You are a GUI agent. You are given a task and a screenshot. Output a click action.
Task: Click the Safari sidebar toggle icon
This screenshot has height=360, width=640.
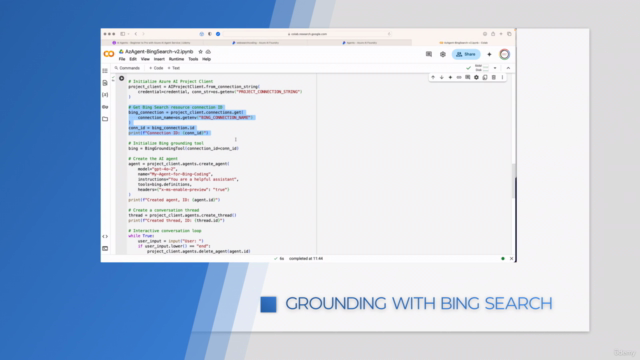coord(122,34)
